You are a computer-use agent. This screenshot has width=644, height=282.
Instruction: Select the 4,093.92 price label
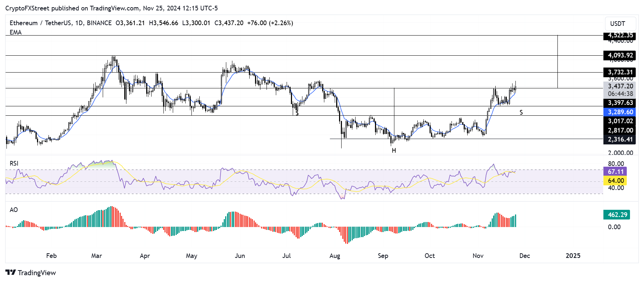[620, 55]
